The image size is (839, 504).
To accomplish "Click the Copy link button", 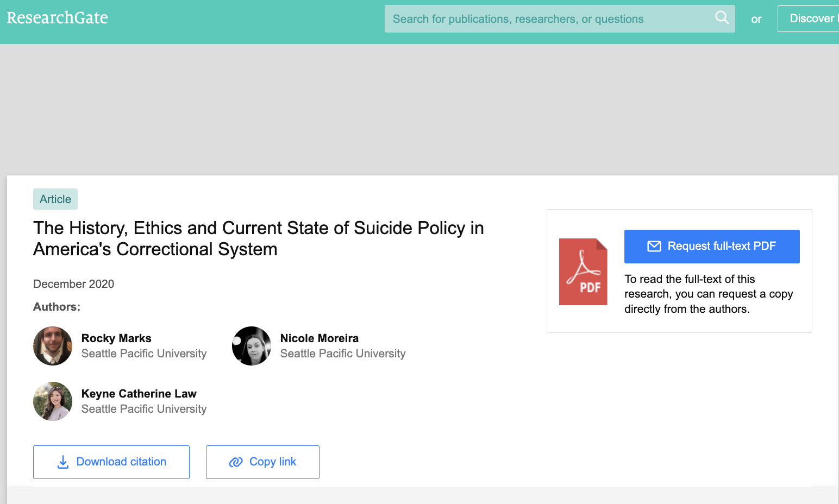I will (x=262, y=462).
